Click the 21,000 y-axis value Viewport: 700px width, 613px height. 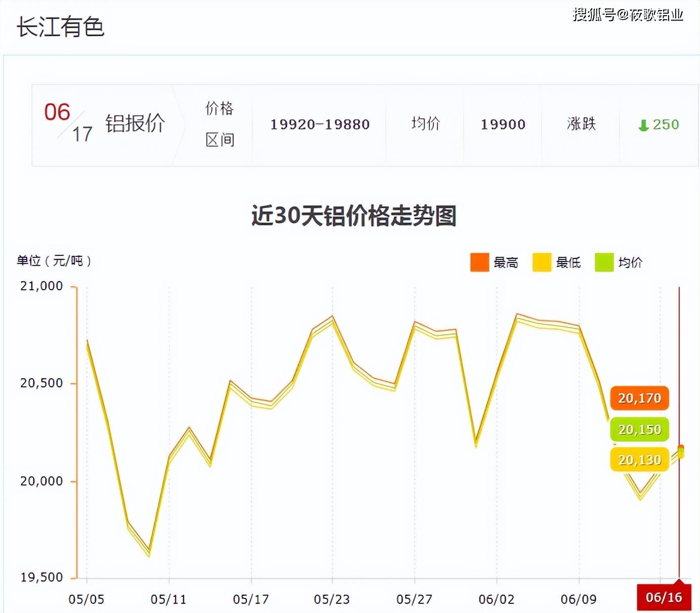[x=41, y=286]
